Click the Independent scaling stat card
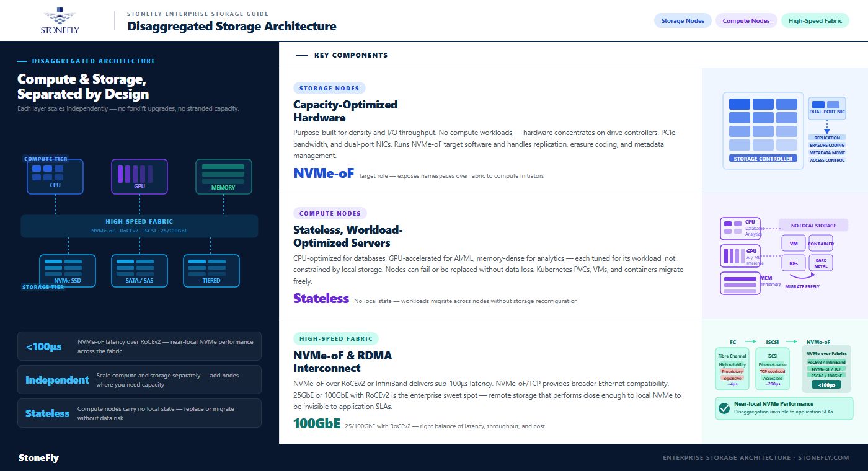The width and height of the screenshot is (868, 471). [x=139, y=380]
